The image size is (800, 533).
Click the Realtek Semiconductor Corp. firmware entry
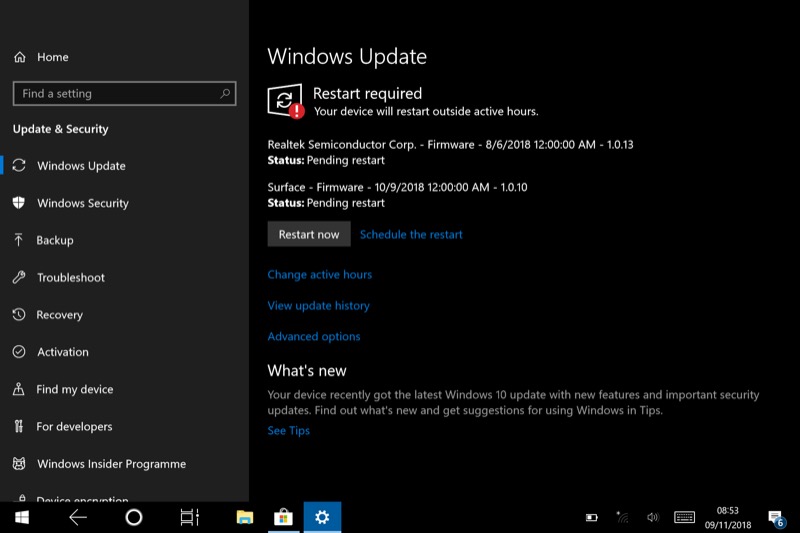click(450, 152)
